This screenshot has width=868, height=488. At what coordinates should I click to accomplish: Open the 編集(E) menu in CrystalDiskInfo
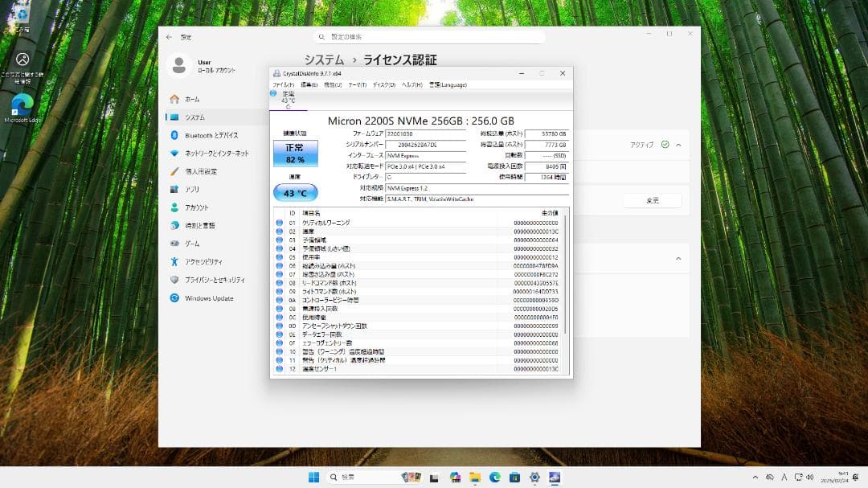(309, 84)
